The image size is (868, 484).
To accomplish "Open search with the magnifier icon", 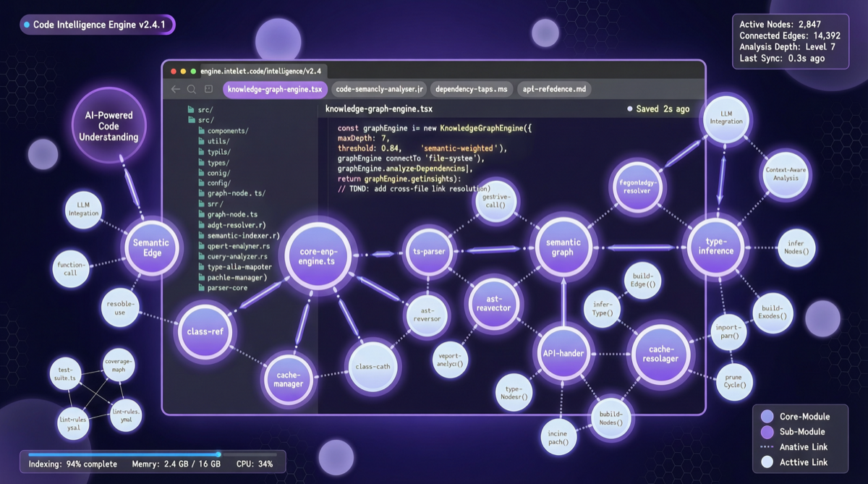I will coord(192,90).
